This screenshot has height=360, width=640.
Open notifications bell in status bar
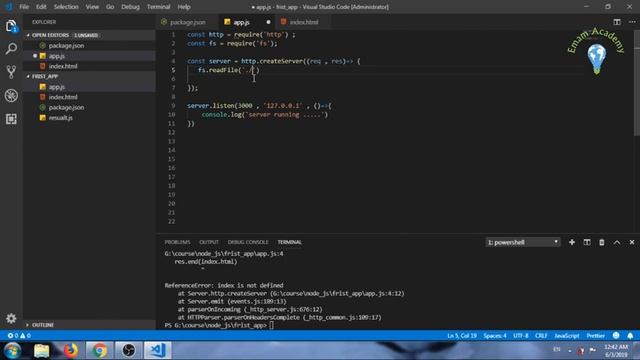tap(630, 336)
